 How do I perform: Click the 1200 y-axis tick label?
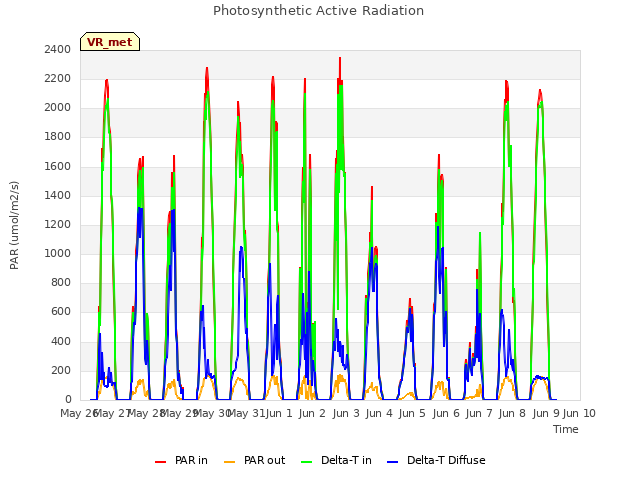pyautogui.click(x=58, y=224)
